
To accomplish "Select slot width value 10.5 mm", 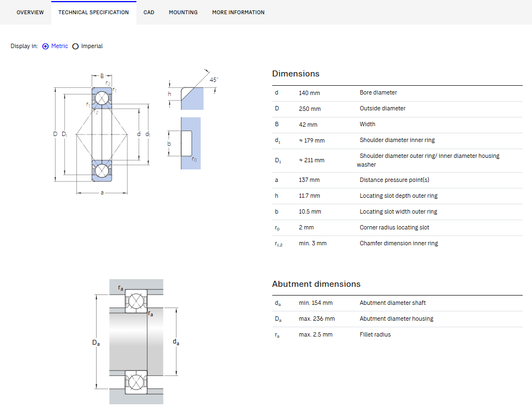I will point(310,211).
